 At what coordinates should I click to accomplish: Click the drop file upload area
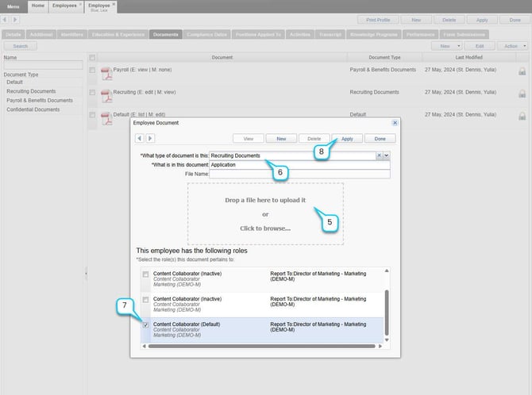tap(265, 213)
